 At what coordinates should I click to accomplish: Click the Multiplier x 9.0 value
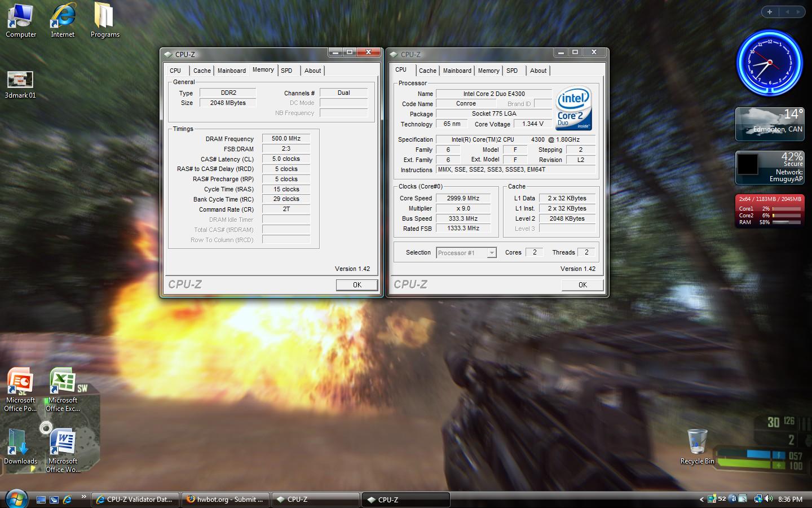pos(463,208)
